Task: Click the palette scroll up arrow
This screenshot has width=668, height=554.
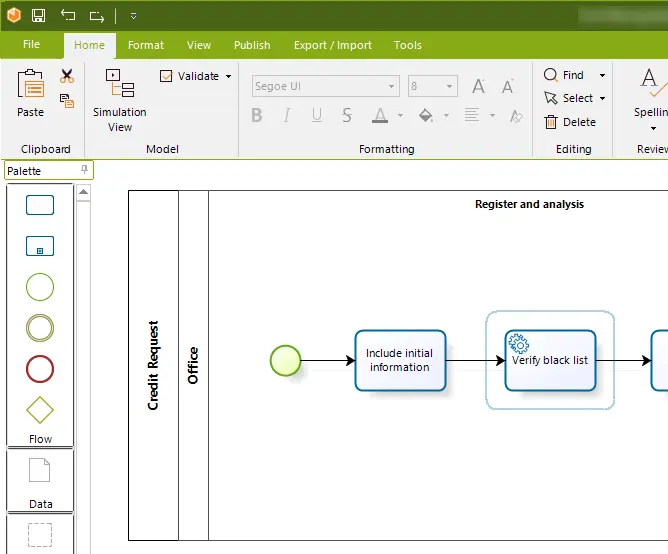Action: click(x=84, y=192)
